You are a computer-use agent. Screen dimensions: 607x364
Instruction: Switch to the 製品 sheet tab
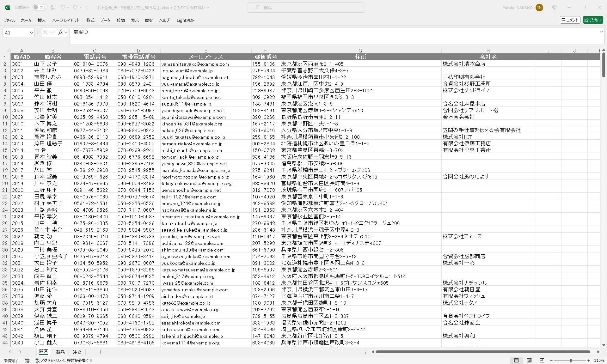[60, 352]
